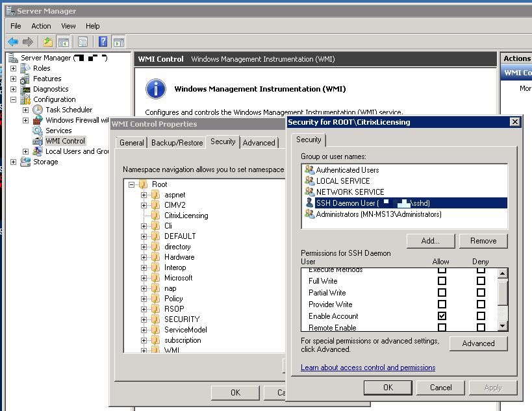Switch to the Backup/Restore tab
The width and height of the screenshot is (532, 411).
point(177,143)
